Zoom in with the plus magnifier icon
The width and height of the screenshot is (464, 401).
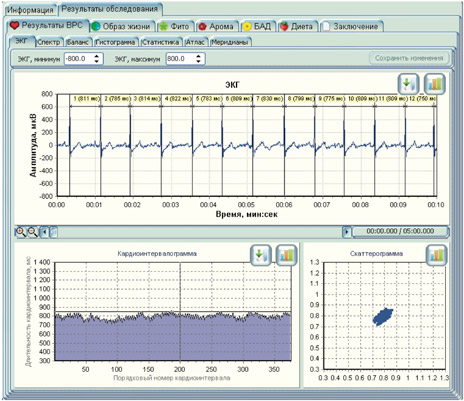[21, 232]
